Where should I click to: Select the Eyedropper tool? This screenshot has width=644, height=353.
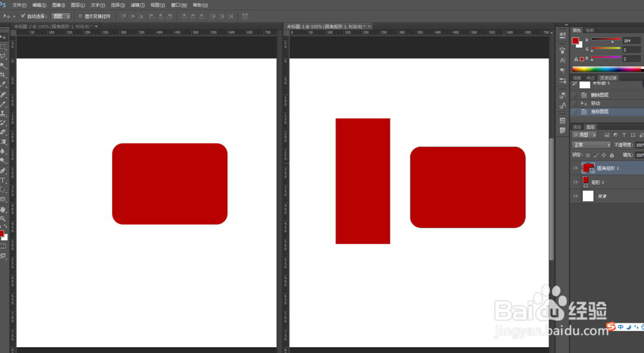[3, 84]
